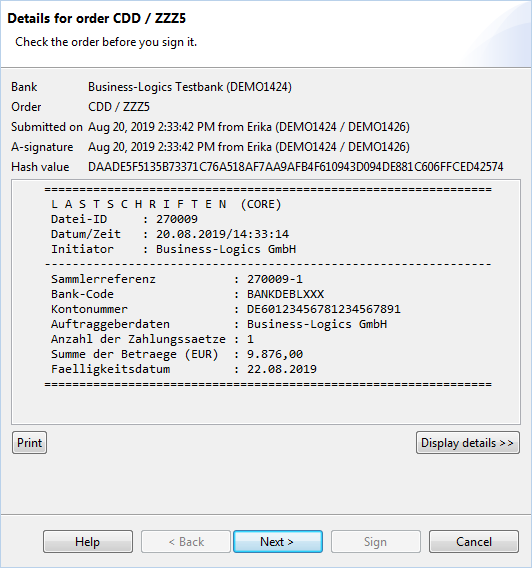Click the Initiator Business-Logics GmbH line
This screenshot has width=532, height=568.
pos(173,249)
